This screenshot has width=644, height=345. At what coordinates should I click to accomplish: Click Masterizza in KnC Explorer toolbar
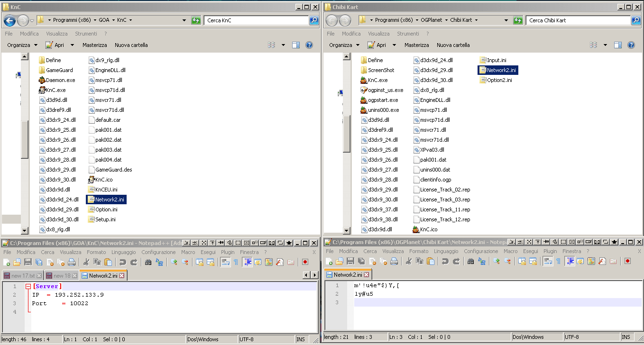coord(95,45)
